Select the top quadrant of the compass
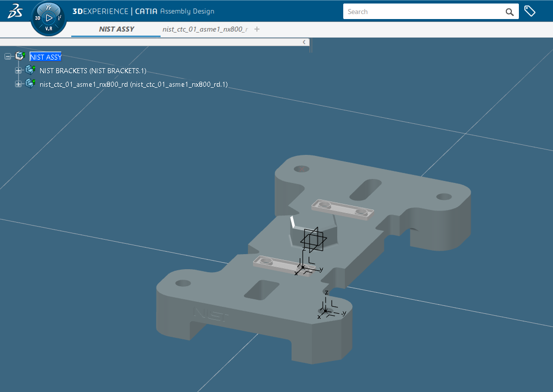This screenshot has height=392, width=553. click(49, 7)
